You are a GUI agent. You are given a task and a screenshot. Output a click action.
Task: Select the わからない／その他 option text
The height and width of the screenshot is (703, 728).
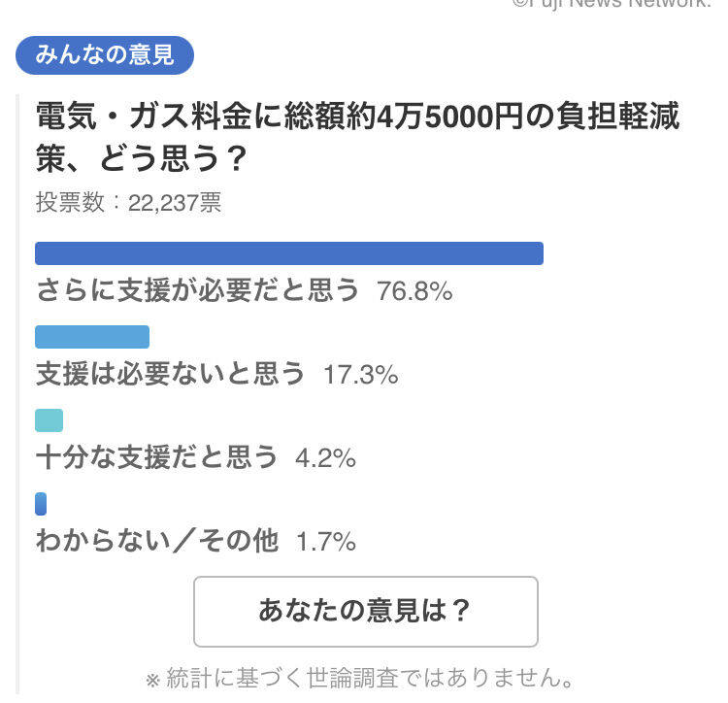tap(157, 541)
